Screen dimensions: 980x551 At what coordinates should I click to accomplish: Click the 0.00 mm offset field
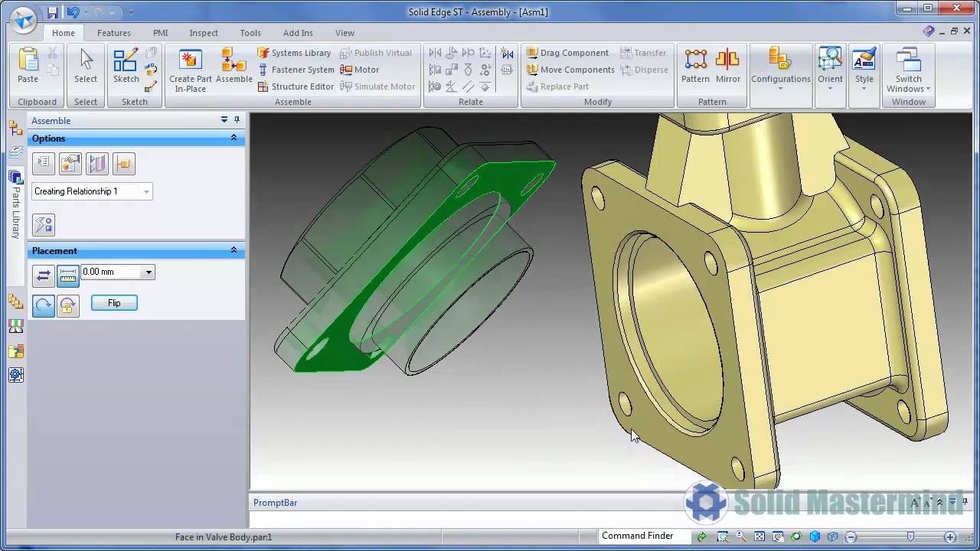pyautogui.click(x=112, y=272)
